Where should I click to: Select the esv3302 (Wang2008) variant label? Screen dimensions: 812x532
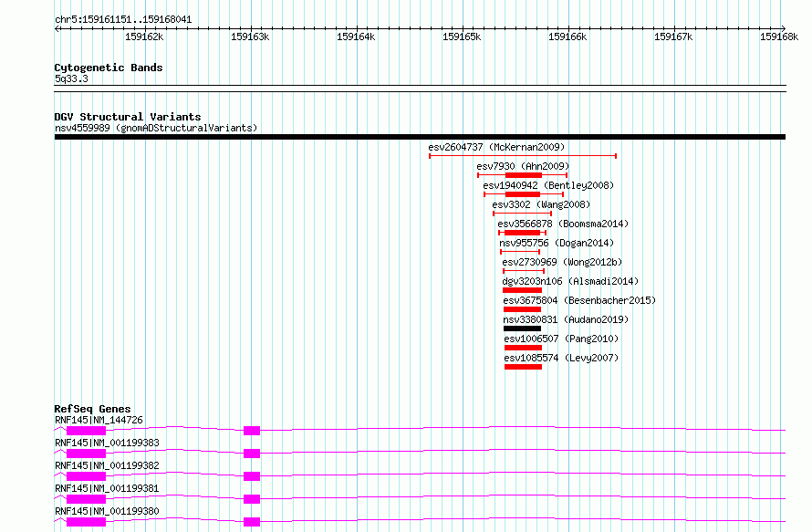(x=541, y=204)
